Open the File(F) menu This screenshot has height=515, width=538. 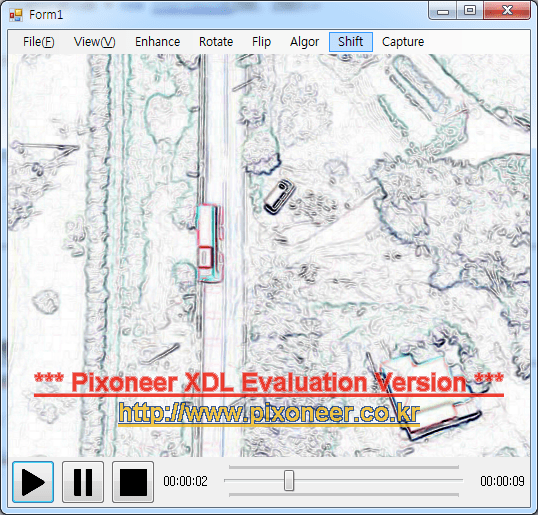point(38,42)
